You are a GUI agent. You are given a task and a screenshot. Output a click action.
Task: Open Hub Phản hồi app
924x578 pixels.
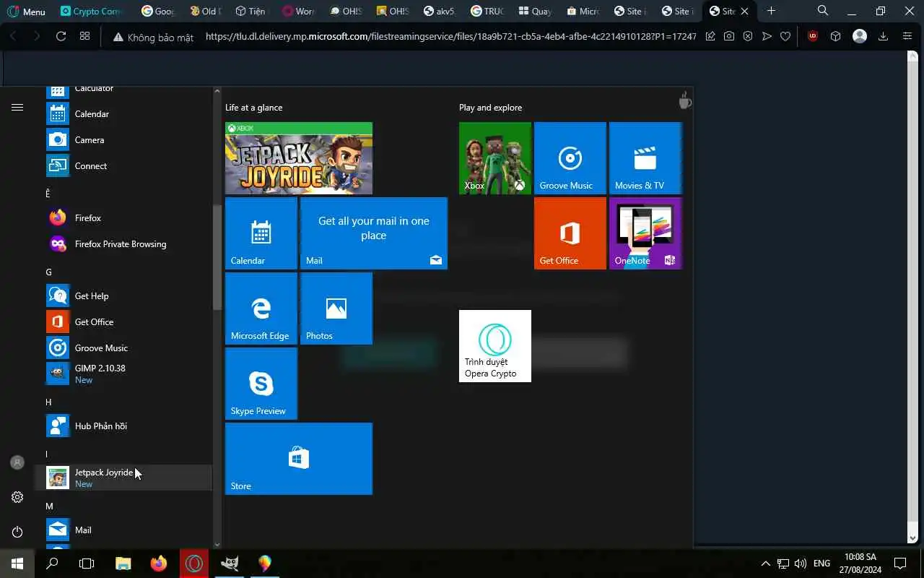[x=123, y=426]
